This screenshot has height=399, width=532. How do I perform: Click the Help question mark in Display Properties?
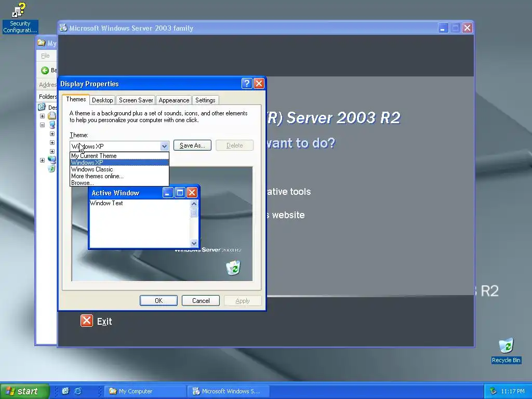[x=247, y=84]
